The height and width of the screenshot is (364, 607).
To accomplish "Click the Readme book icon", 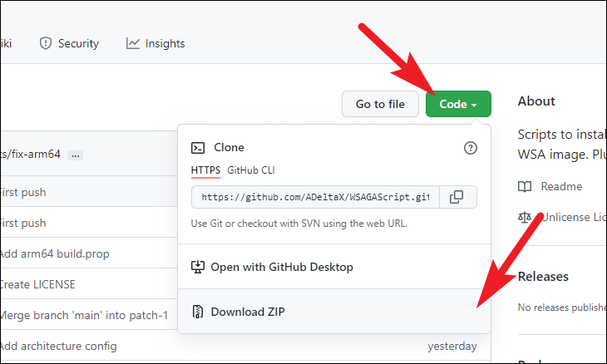I will pos(525,186).
